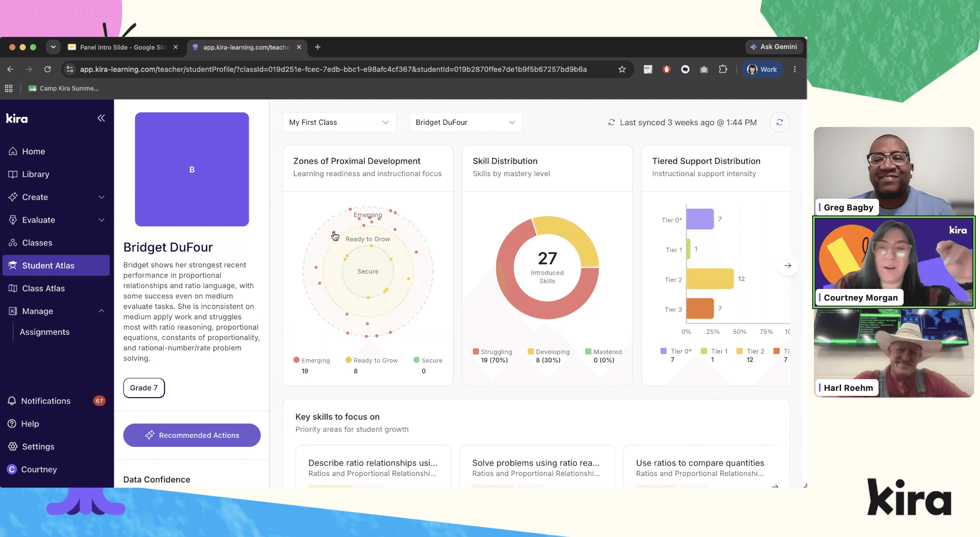Viewport: 980px width, 537px height.
Task: Go back with browser back arrow
Action: tap(10, 69)
